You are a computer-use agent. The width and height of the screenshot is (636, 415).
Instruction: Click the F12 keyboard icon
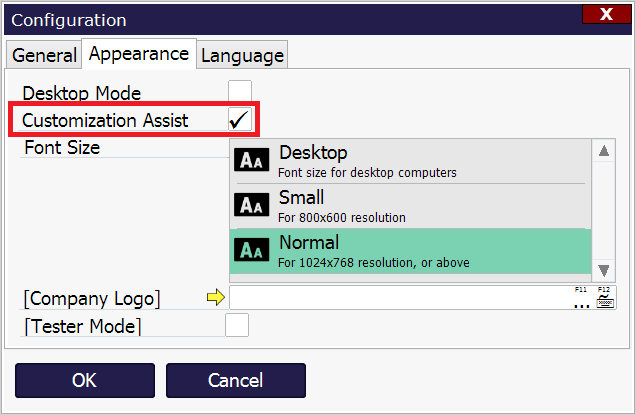(604, 298)
